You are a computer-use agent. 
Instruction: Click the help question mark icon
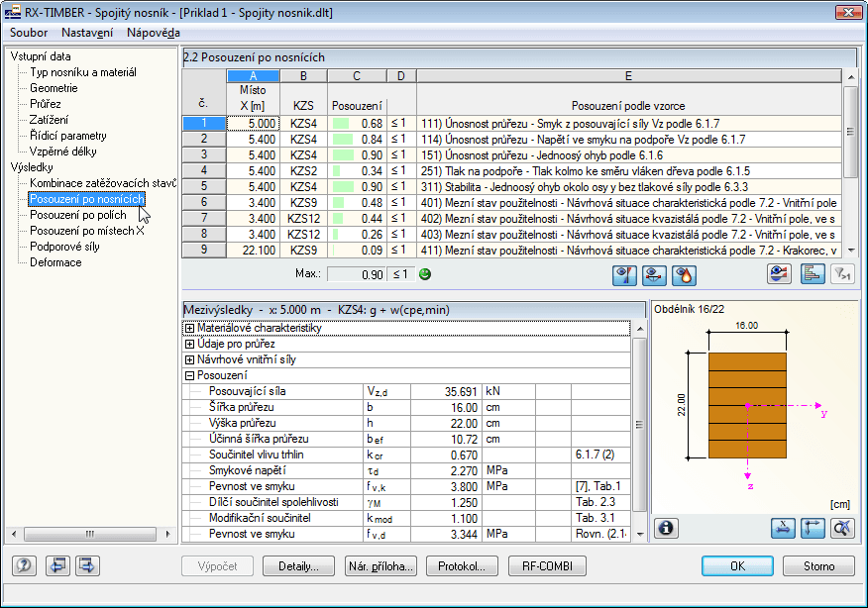click(24, 565)
